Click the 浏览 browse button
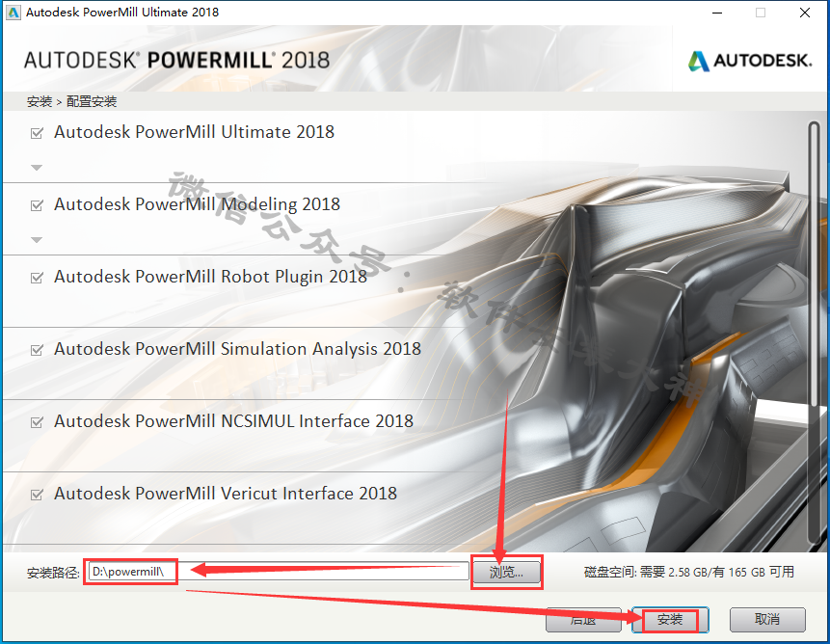This screenshot has width=830, height=644. tap(506, 572)
